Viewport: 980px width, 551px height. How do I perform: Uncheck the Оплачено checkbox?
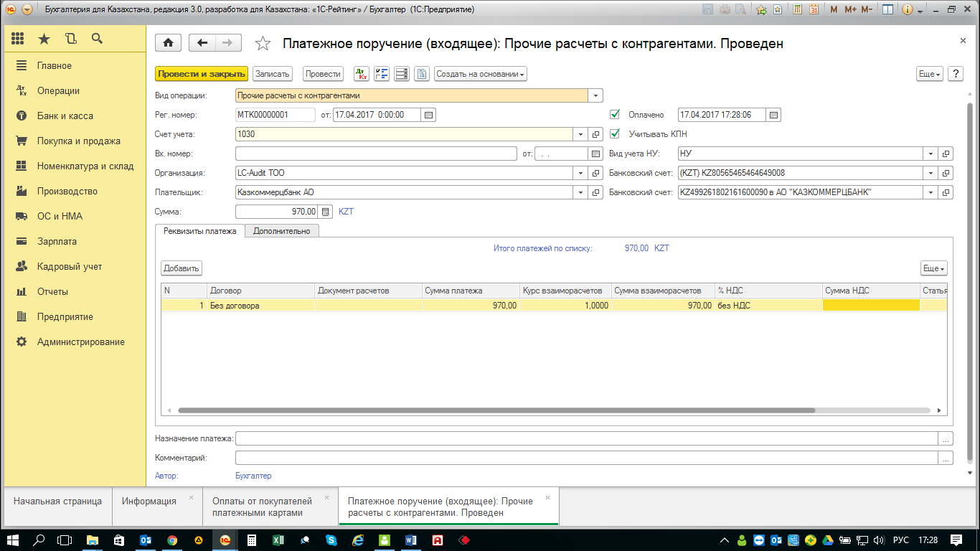[614, 114]
